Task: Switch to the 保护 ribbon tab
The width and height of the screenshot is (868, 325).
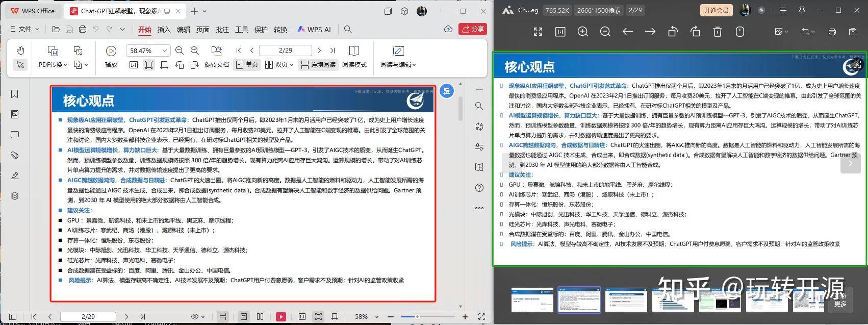Action: click(x=261, y=30)
